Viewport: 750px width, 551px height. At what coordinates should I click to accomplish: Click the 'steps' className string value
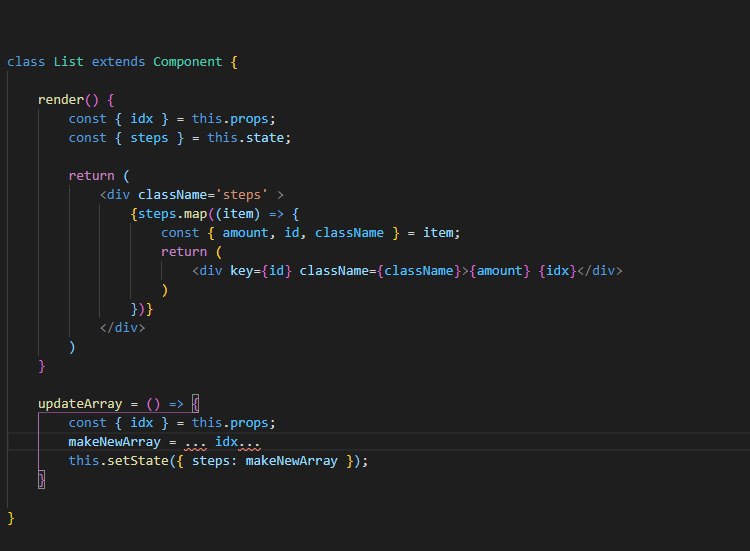click(242, 195)
